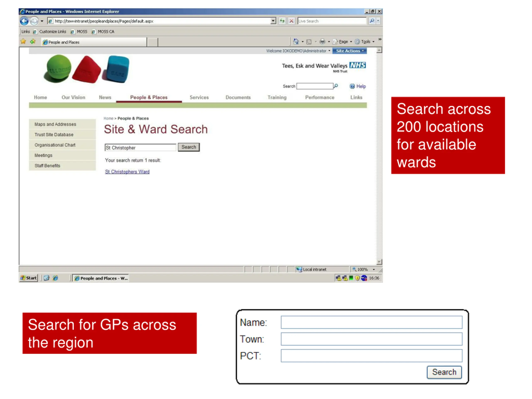This screenshot has width=532, height=399.
Task: Click the Live Search magnifier icon
Action: (x=372, y=21)
